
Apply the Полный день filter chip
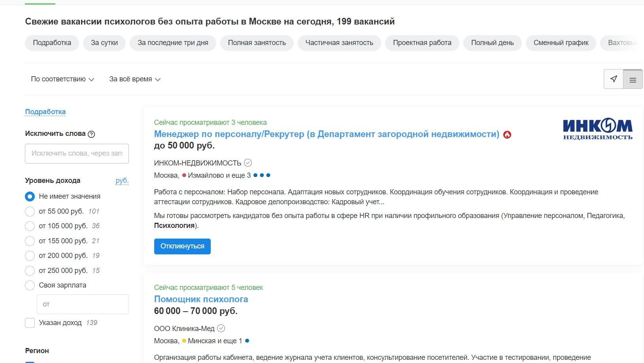[x=493, y=43]
